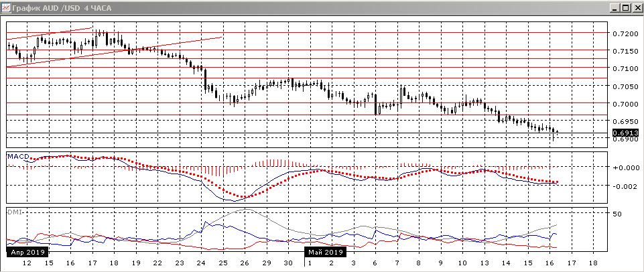Click date 3 on the time axis
Screen dimensions: 644x272
tap(353, 263)
